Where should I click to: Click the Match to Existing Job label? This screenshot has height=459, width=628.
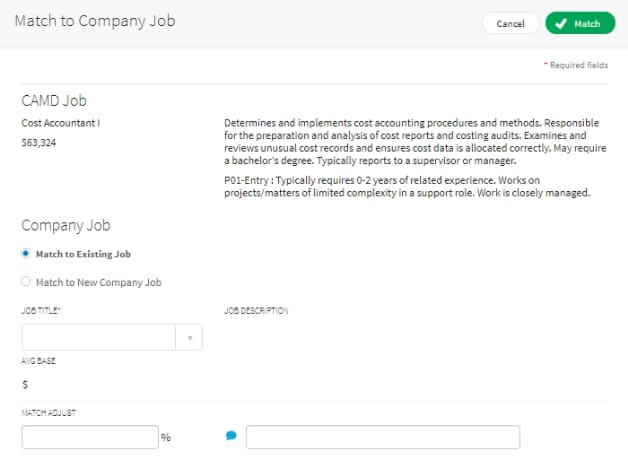(83, 254)
